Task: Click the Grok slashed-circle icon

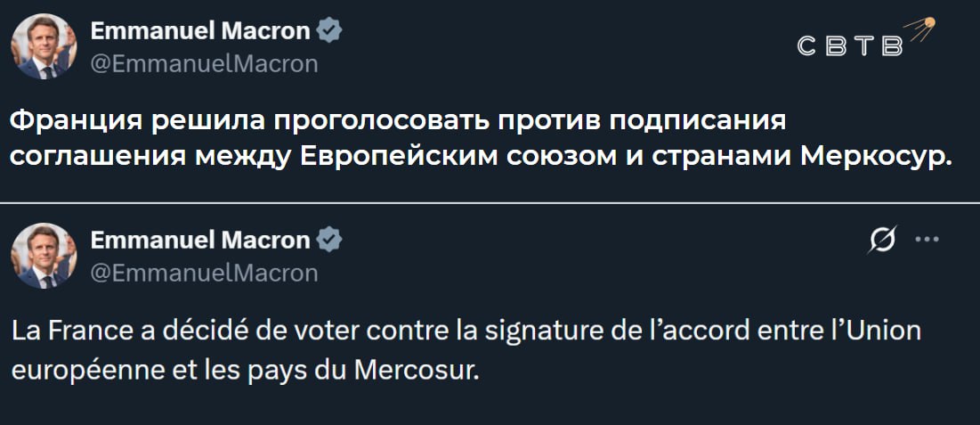Action: click(885, 240)
